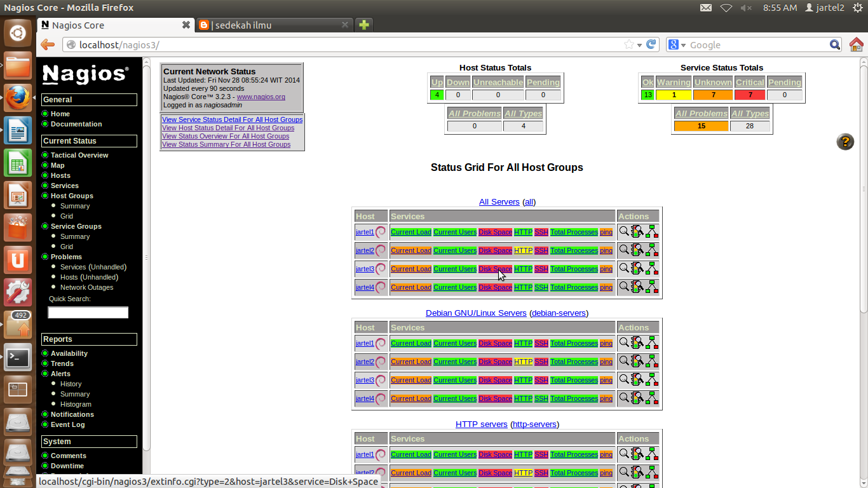Click heart host info icon beside jartel4
868x488 pixels.
(379, 287)
